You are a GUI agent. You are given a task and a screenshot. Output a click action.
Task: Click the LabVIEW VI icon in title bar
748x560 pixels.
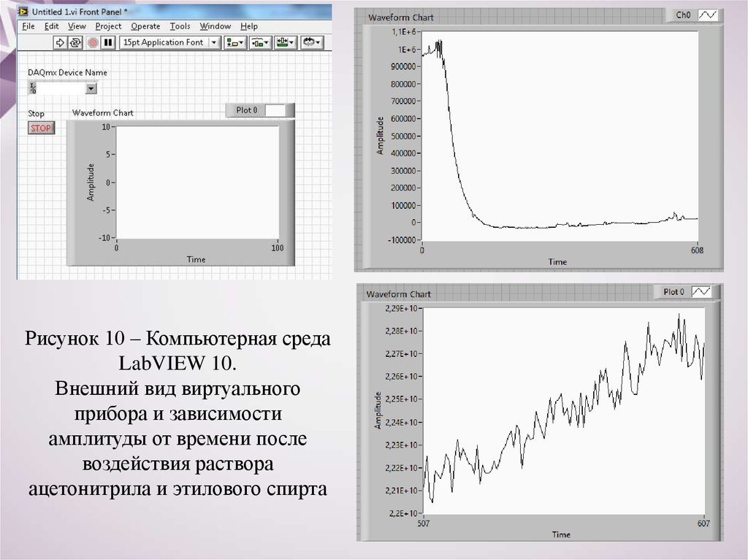pos(23,12)
